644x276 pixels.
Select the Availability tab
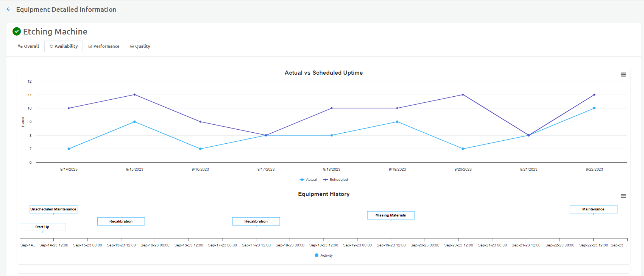point(64,46)
